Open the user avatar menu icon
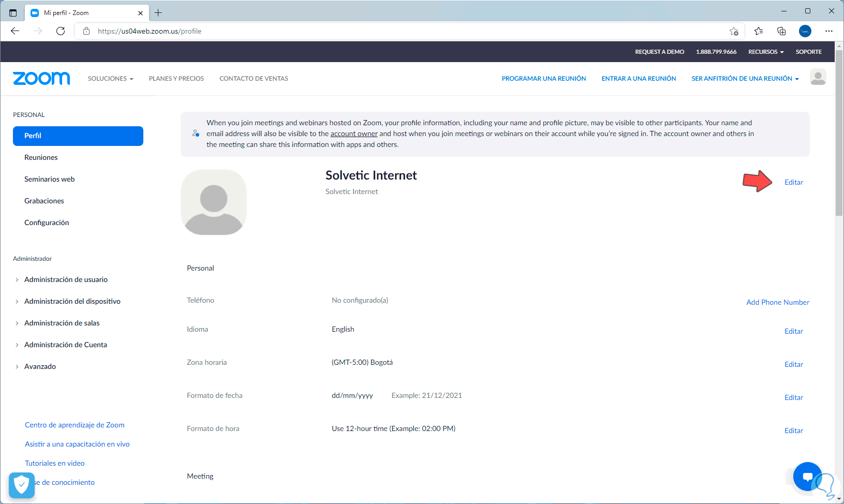This screenshot has height=504, width=844. coord(818,77)
